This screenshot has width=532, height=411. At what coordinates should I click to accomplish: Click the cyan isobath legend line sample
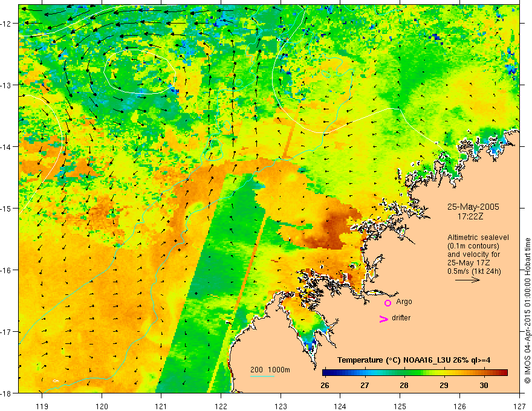click(262, 376)
